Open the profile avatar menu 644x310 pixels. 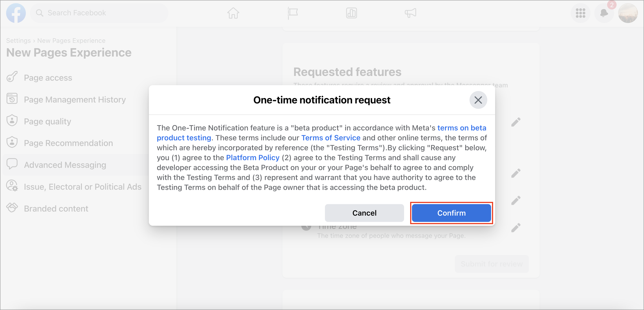click(x=628, y=13)
